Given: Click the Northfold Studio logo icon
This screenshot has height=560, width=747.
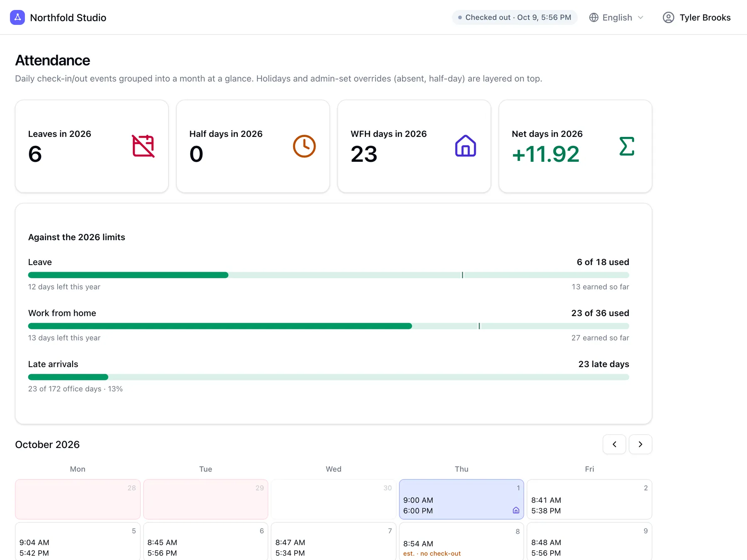Looking at the screenshot, I should (17, 17).
